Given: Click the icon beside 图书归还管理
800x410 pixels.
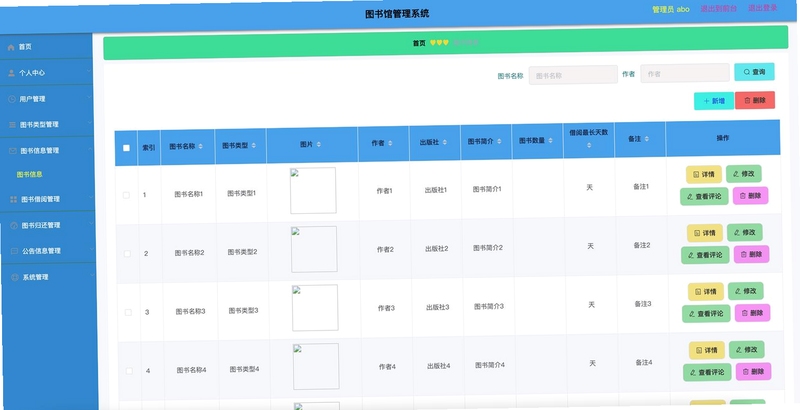Looking at the screenshot, I should click(x=14, y=225).
